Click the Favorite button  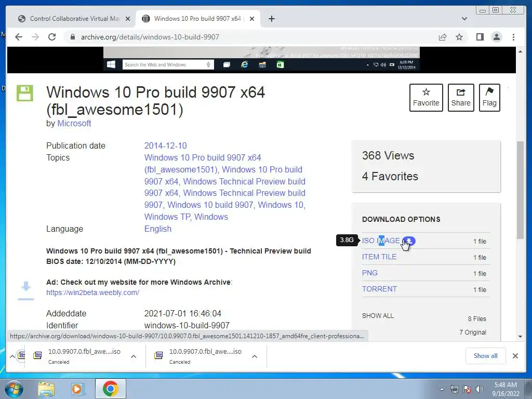tap(426, 98)
